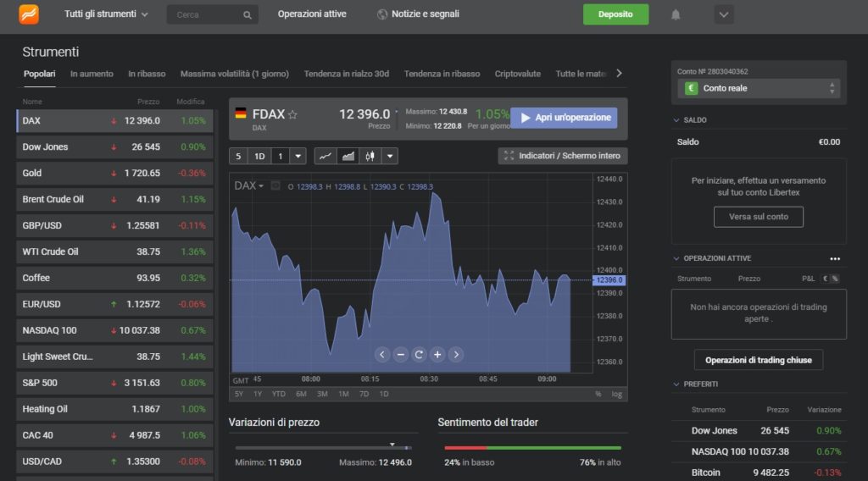This screenshot has width=868, height=481.
Task: Toggle P&L display to percent
Action: tap(835, 279)
